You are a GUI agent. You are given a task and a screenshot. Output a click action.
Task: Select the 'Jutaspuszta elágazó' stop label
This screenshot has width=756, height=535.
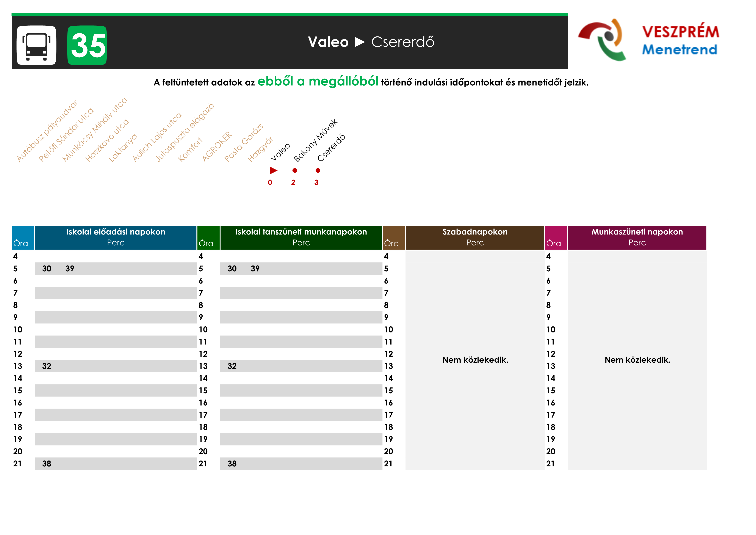[185, 132]
